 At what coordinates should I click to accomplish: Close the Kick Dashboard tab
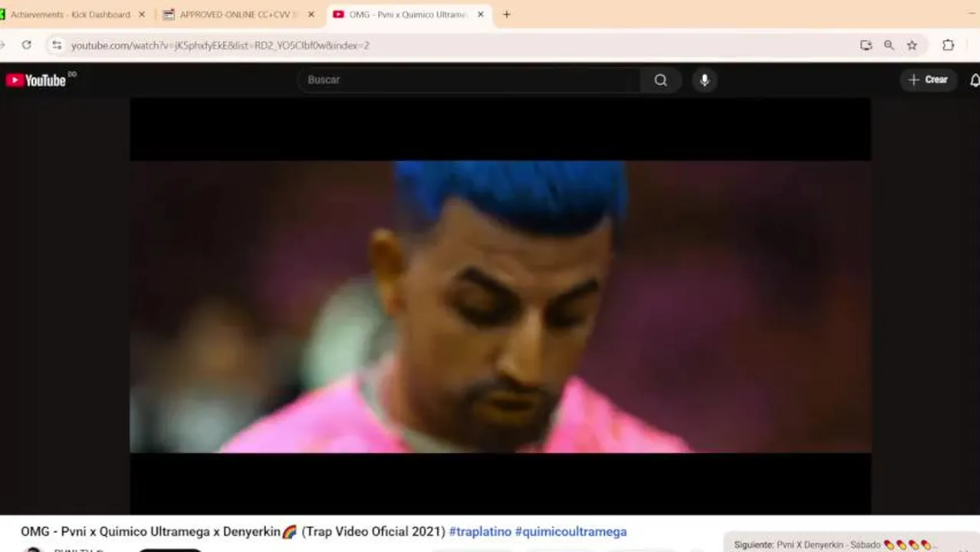tap(142, 15)
